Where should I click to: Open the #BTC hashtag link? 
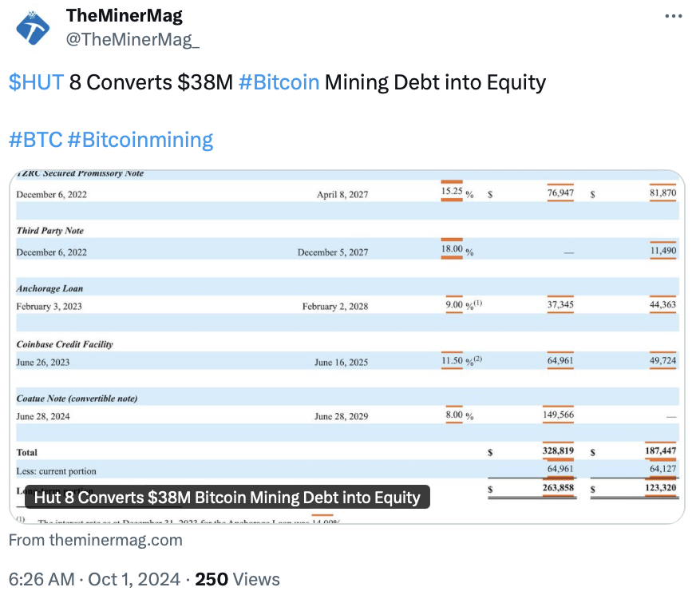coord(36,139)
